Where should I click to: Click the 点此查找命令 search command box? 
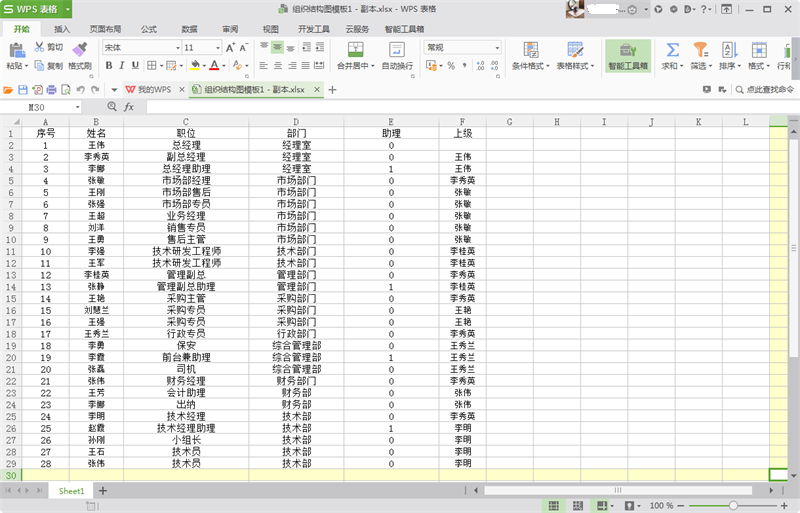[765, 90]
